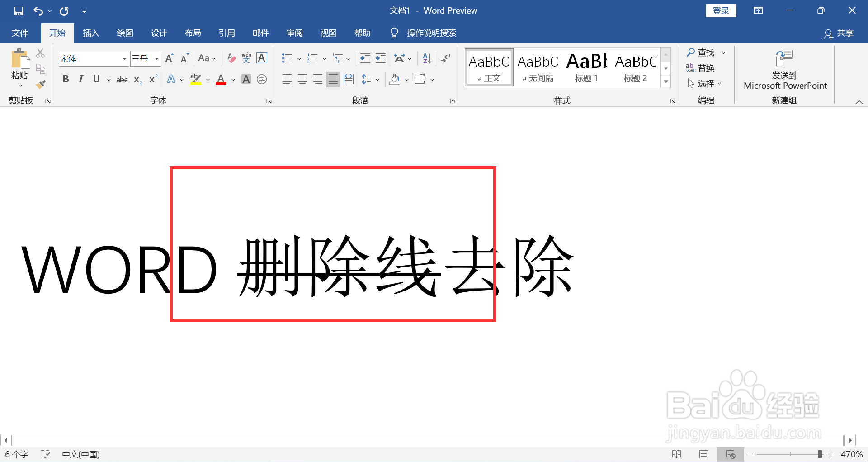Increase font size with the grow button
The width and height of the screenshot is (868, 462).
(x=170, y=58)
